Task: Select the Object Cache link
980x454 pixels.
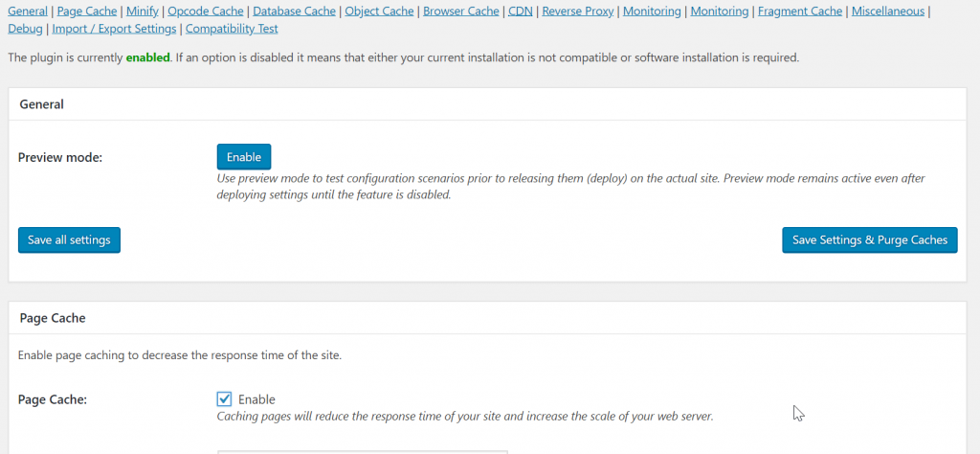Action: pyautogui.click(x=379, y=11)
